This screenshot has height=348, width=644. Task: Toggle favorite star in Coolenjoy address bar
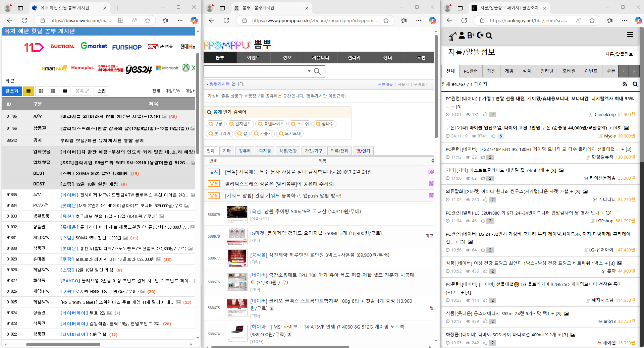tap(592, 20)
